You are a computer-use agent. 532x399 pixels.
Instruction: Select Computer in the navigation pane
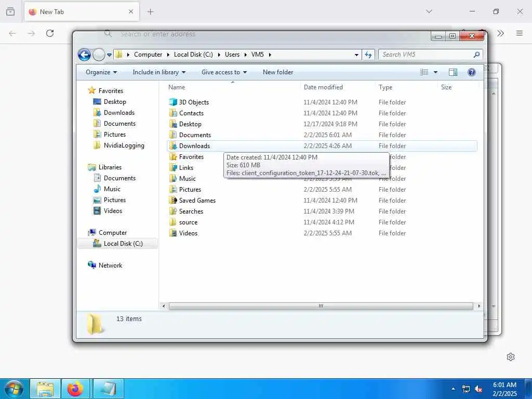coord(107,232)
